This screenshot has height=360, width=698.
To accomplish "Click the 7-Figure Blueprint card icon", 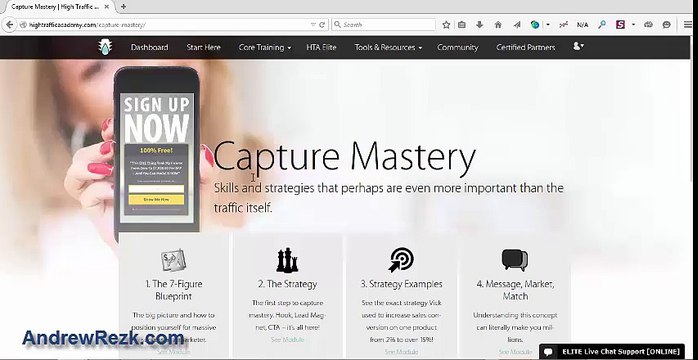I will 173,260.
